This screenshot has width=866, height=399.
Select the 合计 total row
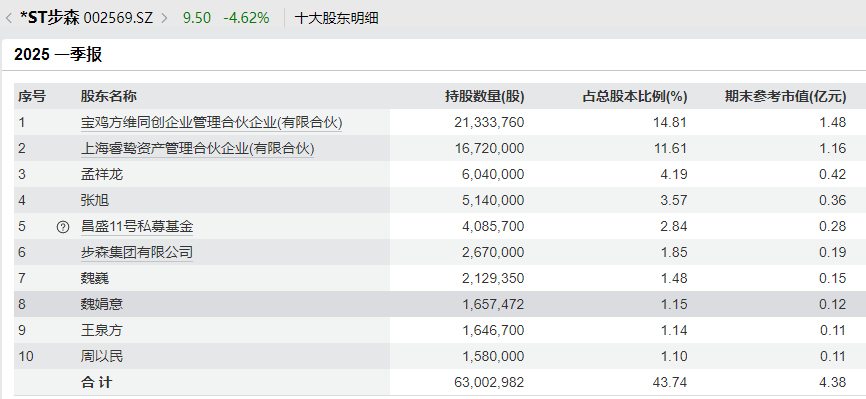pos(440,382)
